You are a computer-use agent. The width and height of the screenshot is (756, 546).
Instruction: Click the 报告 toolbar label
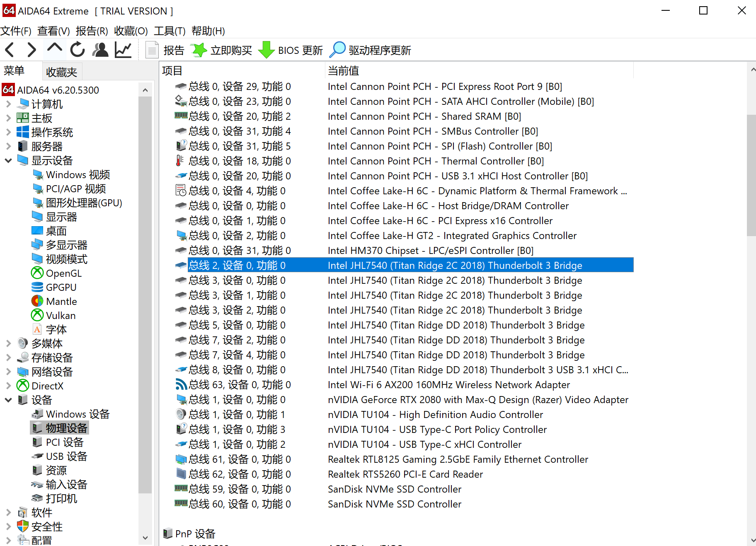[174, 51]
